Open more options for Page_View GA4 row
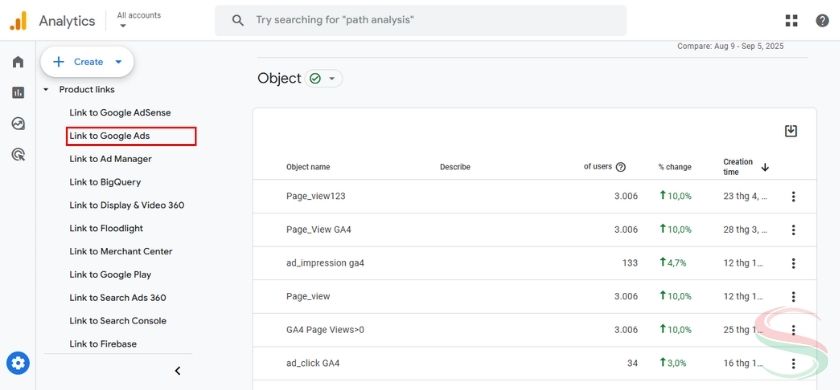 (793, 230)
